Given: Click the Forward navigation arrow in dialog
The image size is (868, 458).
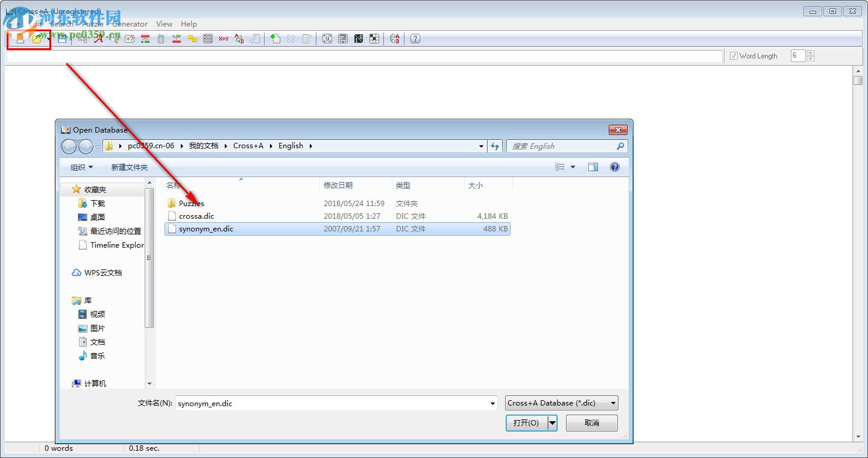Looking at the screenshot, I should [x=86, y=146].
